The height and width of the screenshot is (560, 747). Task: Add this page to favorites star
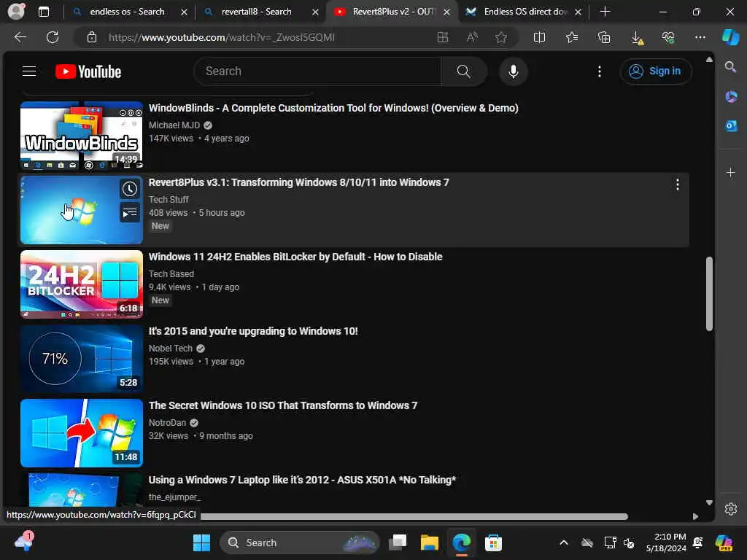500,37
